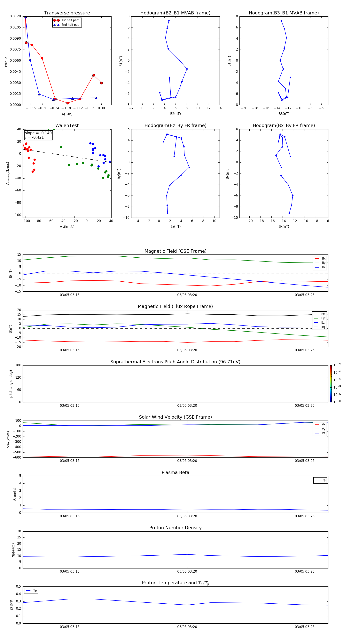Click the "Bx'" legend entry in Flux Rope plot
Screen dimensions: 351x644
point(320,314)
